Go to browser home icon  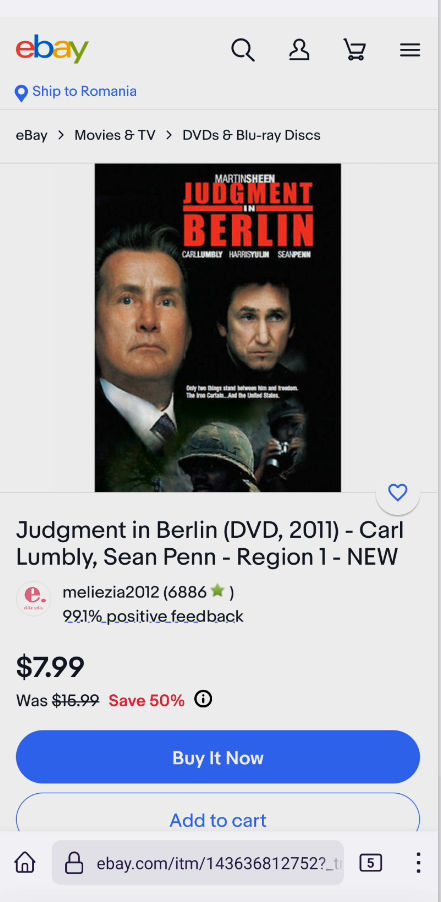click(25, 862)
